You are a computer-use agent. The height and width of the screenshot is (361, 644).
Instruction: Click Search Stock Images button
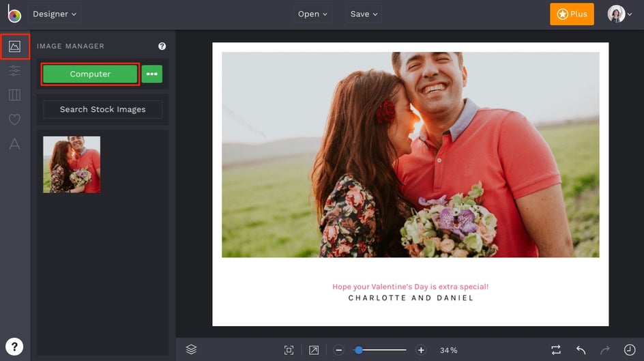(102, 109)
